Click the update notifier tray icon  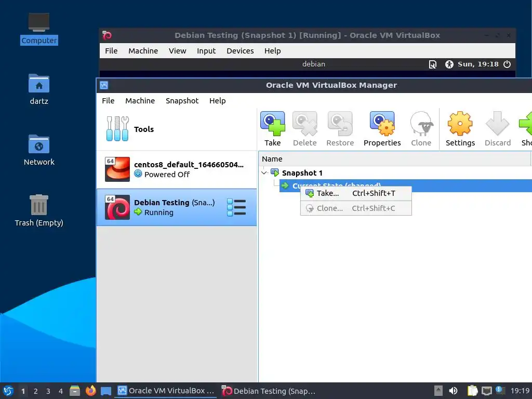pos(500,390)
